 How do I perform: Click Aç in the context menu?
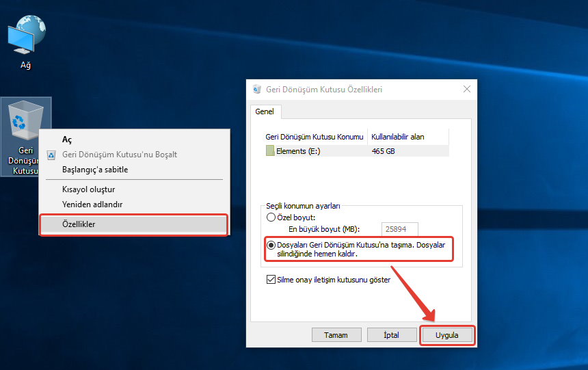pos(67,140)
